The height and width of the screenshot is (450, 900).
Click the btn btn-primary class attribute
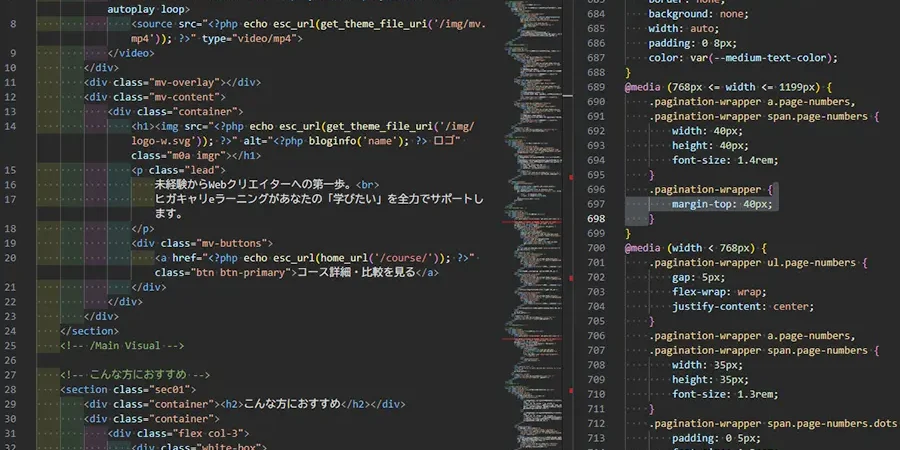click(224, 273)
